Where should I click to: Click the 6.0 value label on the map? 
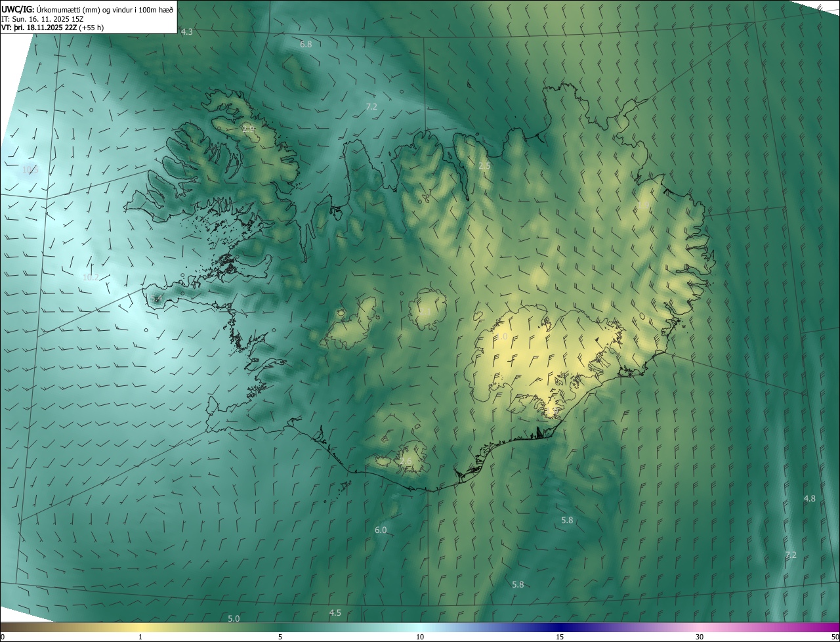381,530
